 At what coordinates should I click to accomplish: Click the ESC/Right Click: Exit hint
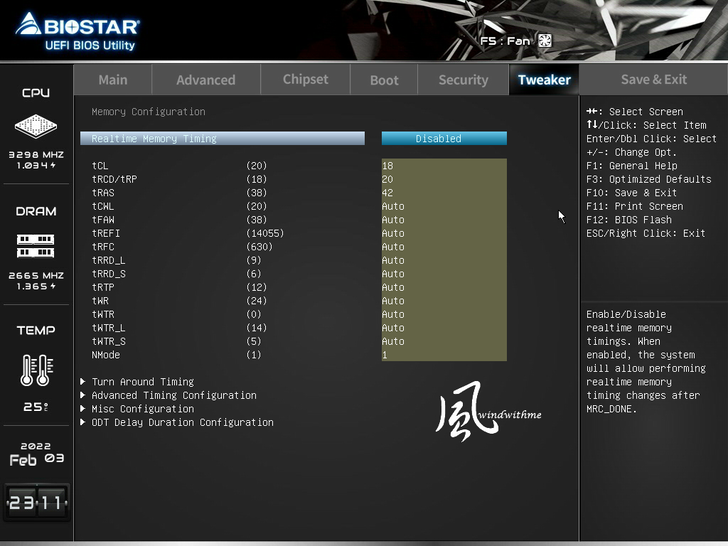pos(645,233)
